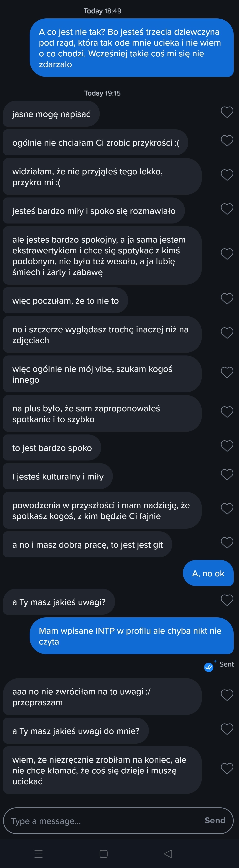Tap Android home navigation button
This screenshot has width=239, height=868.
pyautogui.click(x=104, y=854)
